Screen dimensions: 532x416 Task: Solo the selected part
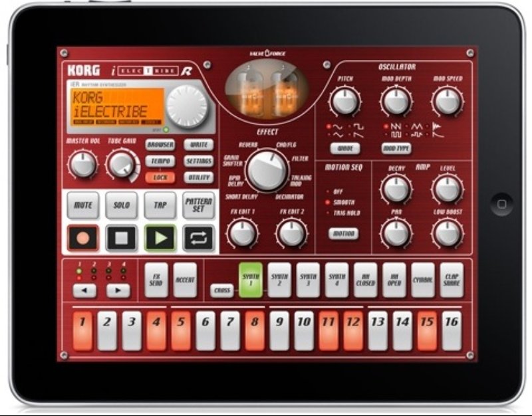point(122,205)
